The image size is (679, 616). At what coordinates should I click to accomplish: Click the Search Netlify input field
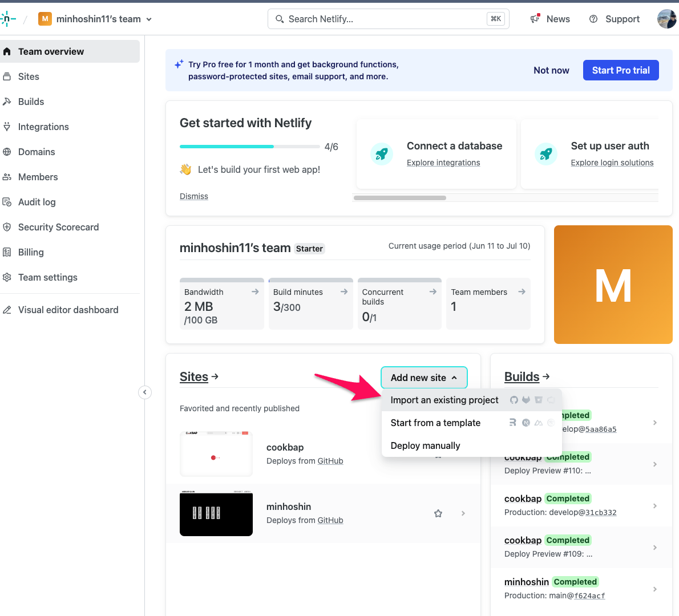[388, 19]
